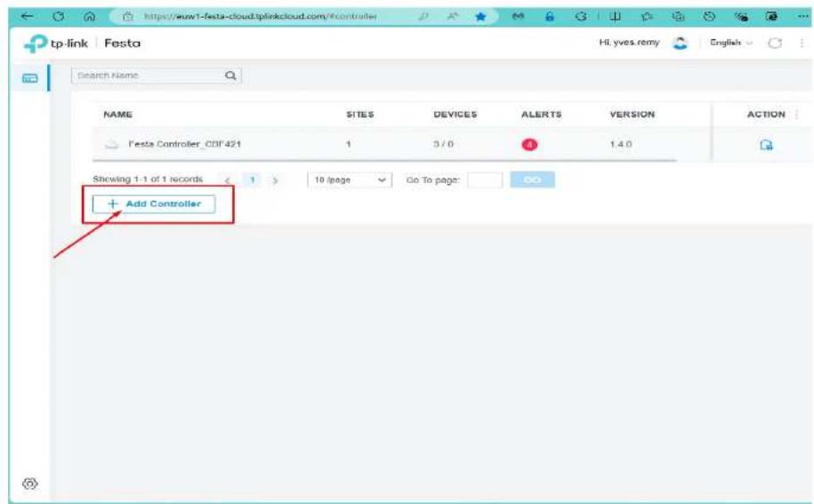Click the SITES column header
Screen dimensions: 814x504
click(359, 115)
